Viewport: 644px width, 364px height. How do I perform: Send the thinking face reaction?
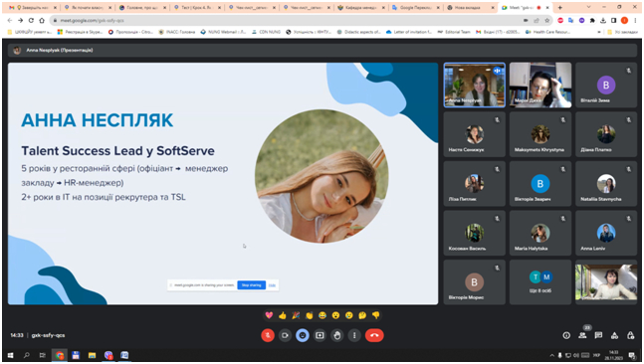tap(362, 315)
